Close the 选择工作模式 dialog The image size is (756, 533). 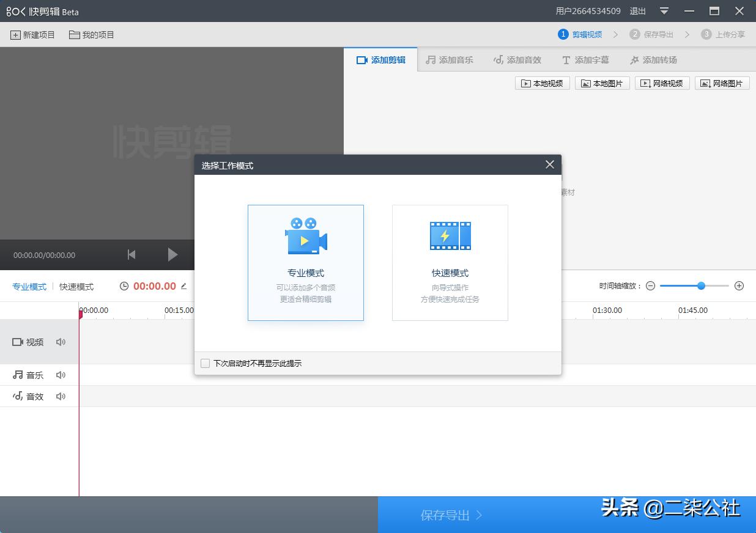click(x=549, y=165)
